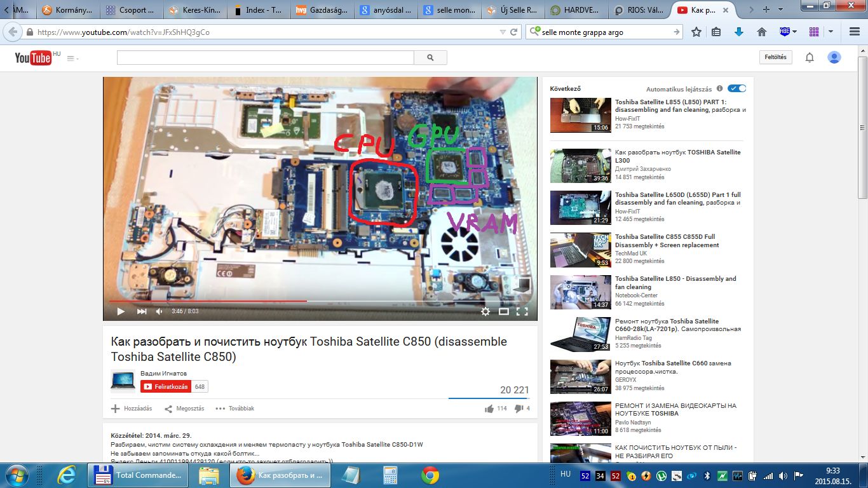This screenshot has height=488, width=868.
Task: Switch to the Kormány tab
Action: coord(69,10)
